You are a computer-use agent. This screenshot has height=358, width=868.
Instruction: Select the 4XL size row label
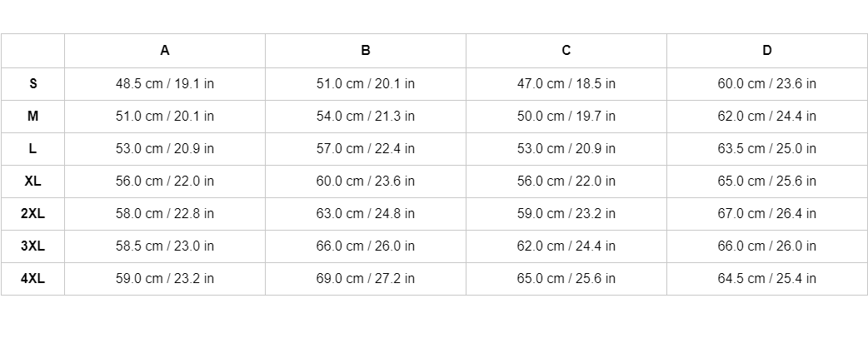[33, 278]
